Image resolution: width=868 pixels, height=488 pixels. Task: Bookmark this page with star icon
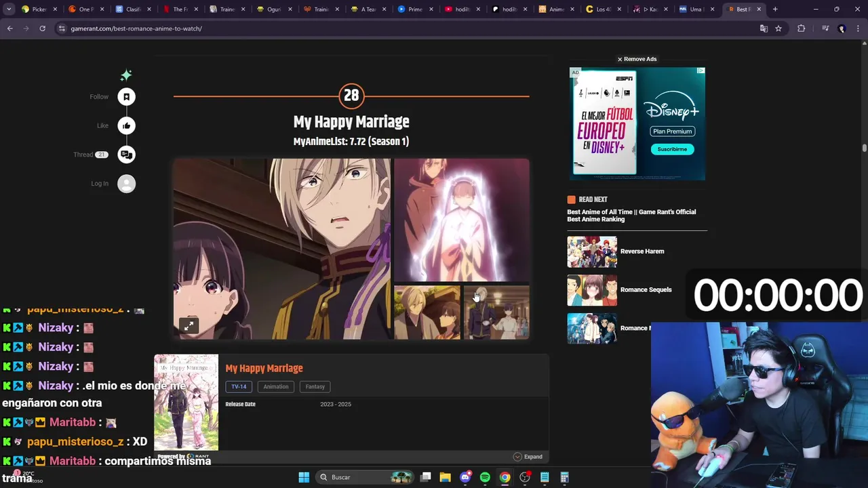tap(778, 28)
